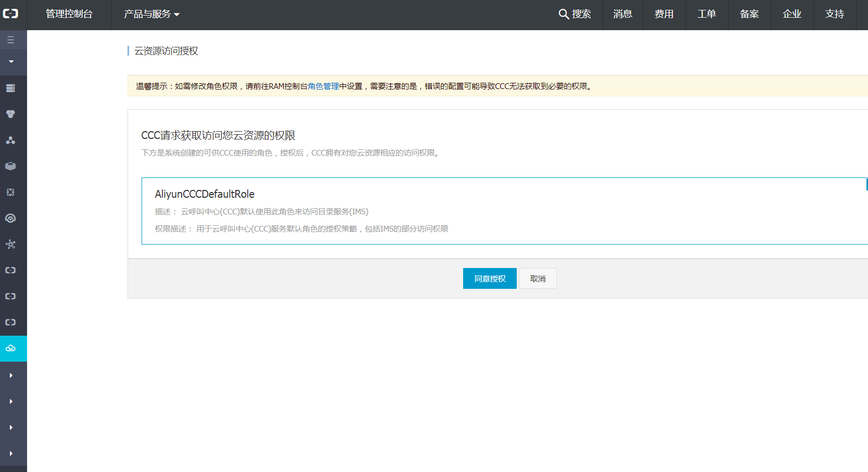The width and height of the screenshot is (868, 472).
Task: Open the three-node cluster icon in sidebar
Action: click(x=10, y=140)
